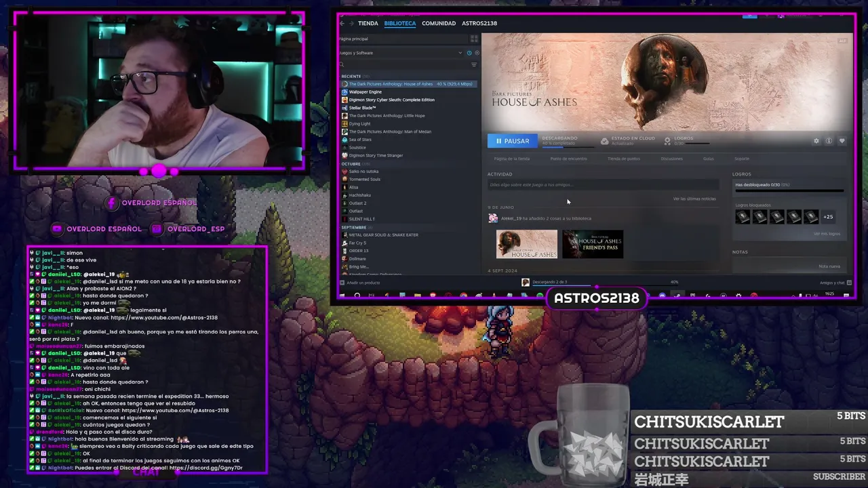Open the TIENDA tab in Steam

click(x=368, y=23)
